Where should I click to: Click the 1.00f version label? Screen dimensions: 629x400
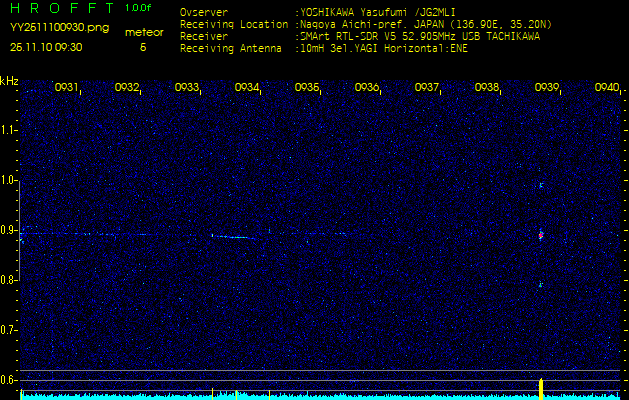coord(139,8)
